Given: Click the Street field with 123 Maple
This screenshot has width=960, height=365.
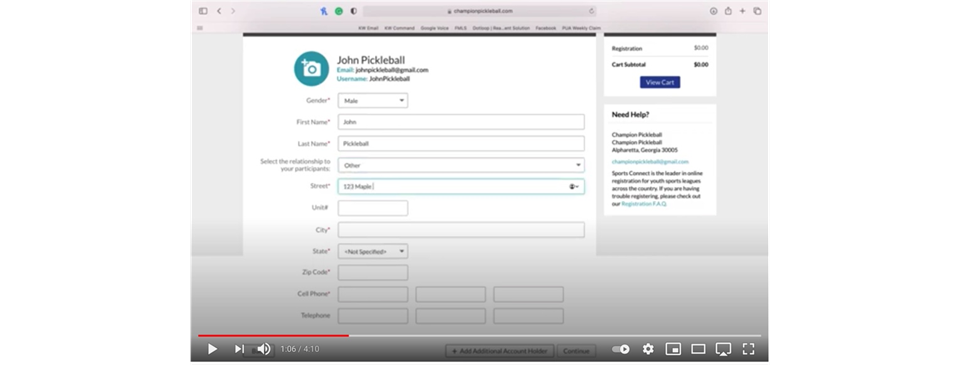Looking at the screenshot, I should 461,187.
